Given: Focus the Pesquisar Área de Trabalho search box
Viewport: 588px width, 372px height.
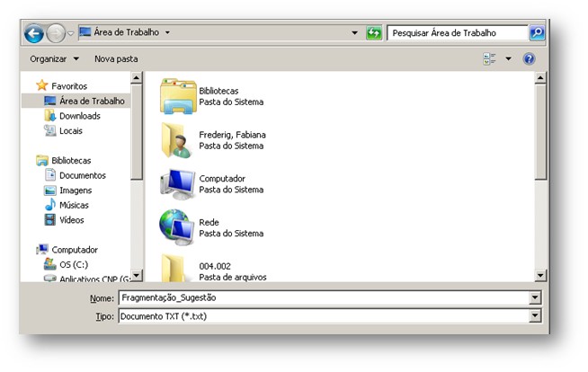Looking at the screenshot, I should point(458,33).
